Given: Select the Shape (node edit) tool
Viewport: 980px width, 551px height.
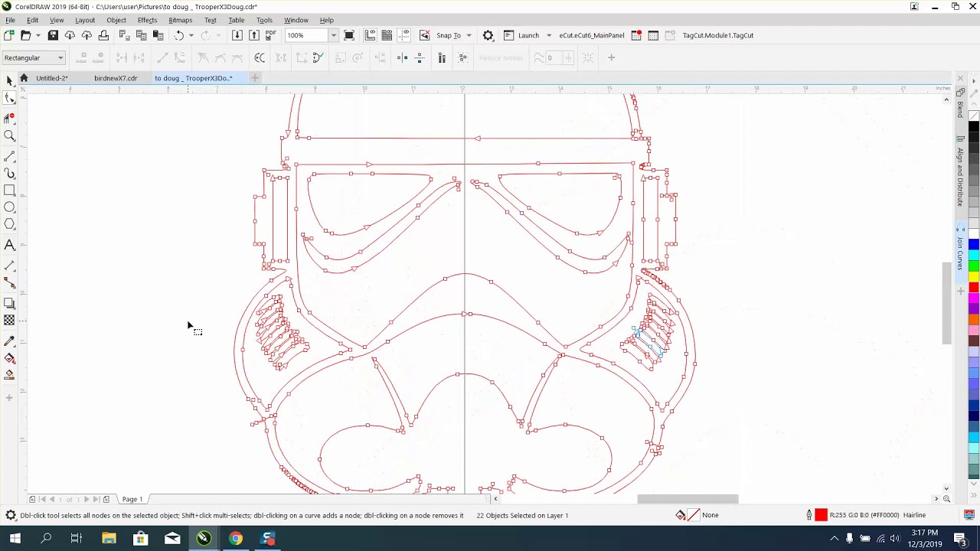Looking at the screenshot, I should pyautogui.click(x=9, y=98).
